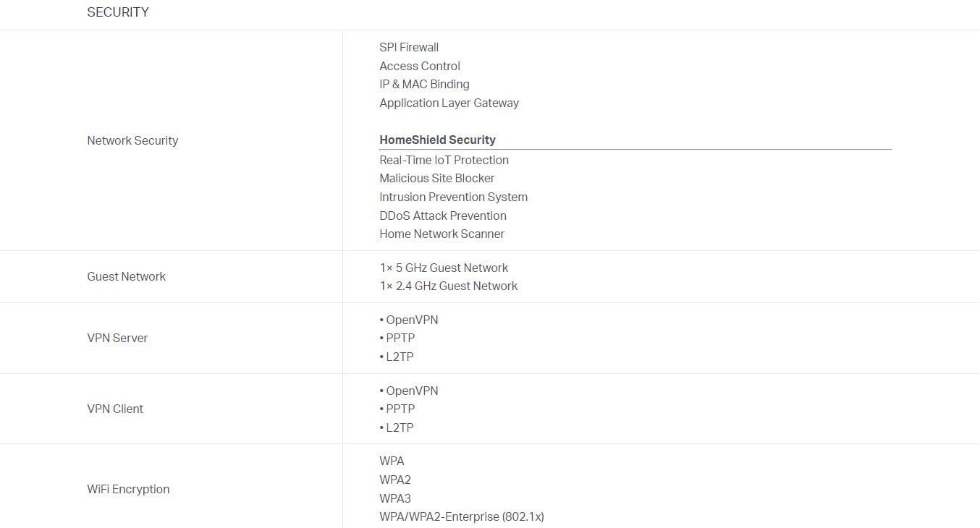Viewport: 980px width, 528px height.
Task: Click the SECURITY section heading
Action: [118, 12]
